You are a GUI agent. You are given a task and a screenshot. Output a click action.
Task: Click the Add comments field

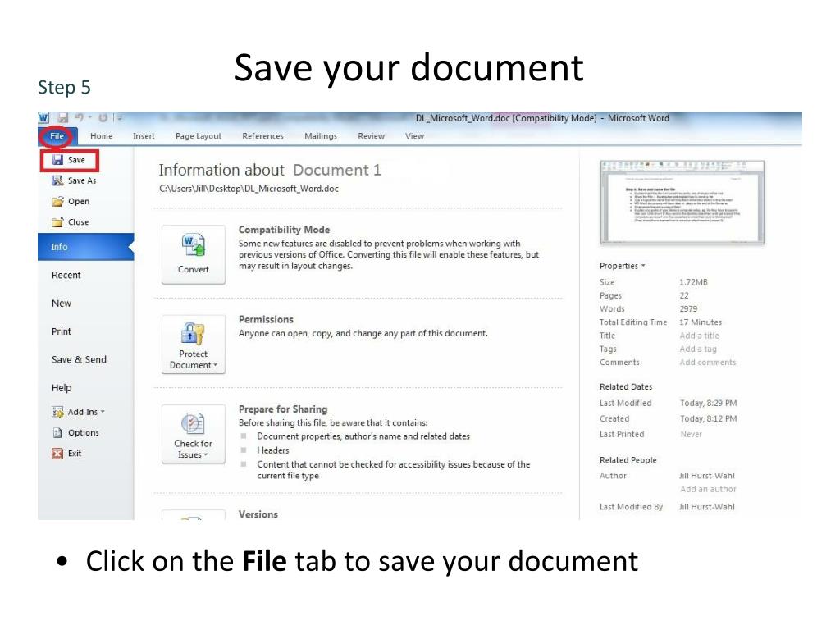coord(708,362)
